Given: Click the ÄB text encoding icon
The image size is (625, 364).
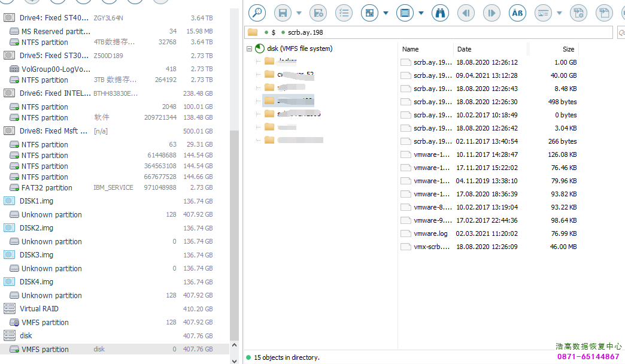Looking at the screenshot, I should pyautogui.click(x=518, y=12).
